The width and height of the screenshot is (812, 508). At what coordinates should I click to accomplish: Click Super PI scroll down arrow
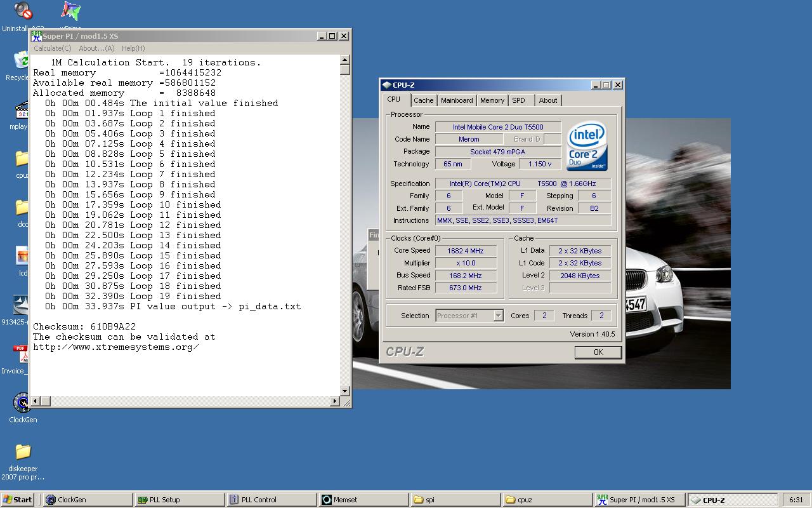(345, 391)
